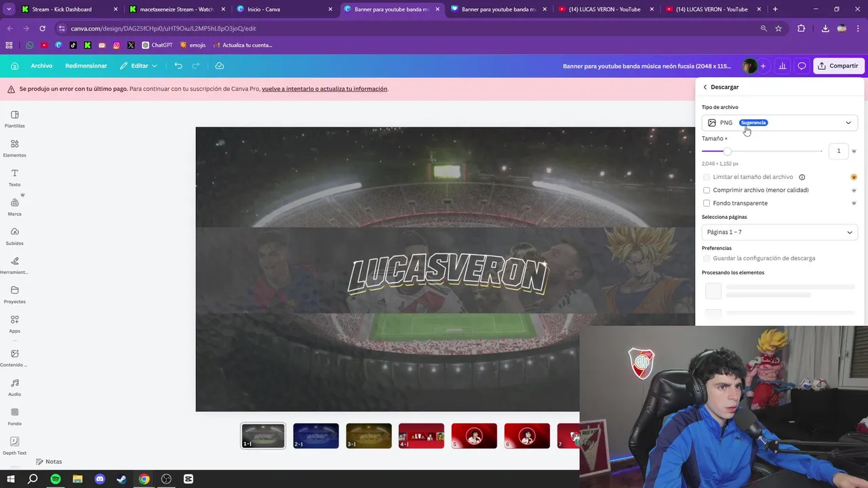Go to Canva home icon
The width and height of the screenshot is (868, 488).
tap(15, 66)
